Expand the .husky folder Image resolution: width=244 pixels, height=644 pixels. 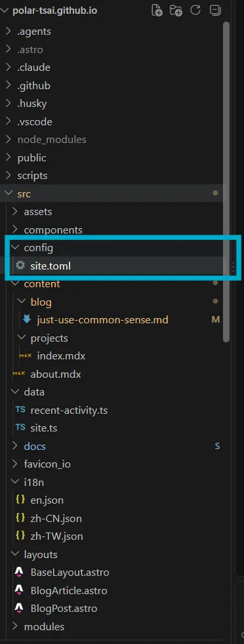[9, 104]
